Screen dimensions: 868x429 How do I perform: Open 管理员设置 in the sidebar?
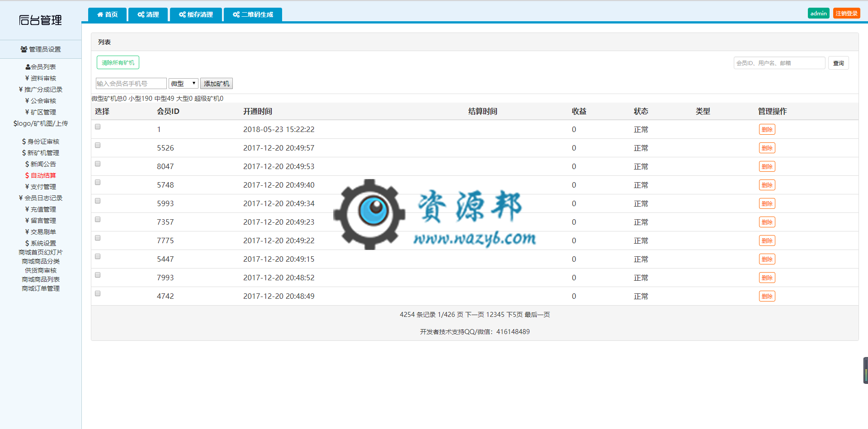click(41, 49)
